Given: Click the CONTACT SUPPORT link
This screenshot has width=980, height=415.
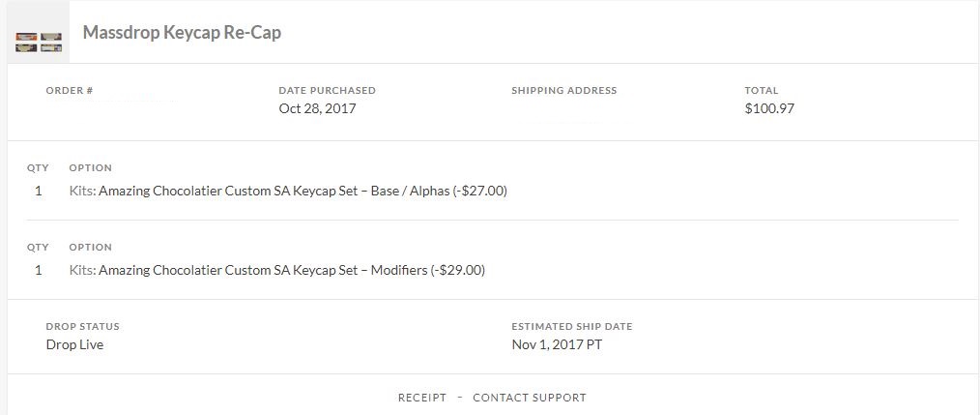Looking at the screenshot, I should (x=530, y=398).
